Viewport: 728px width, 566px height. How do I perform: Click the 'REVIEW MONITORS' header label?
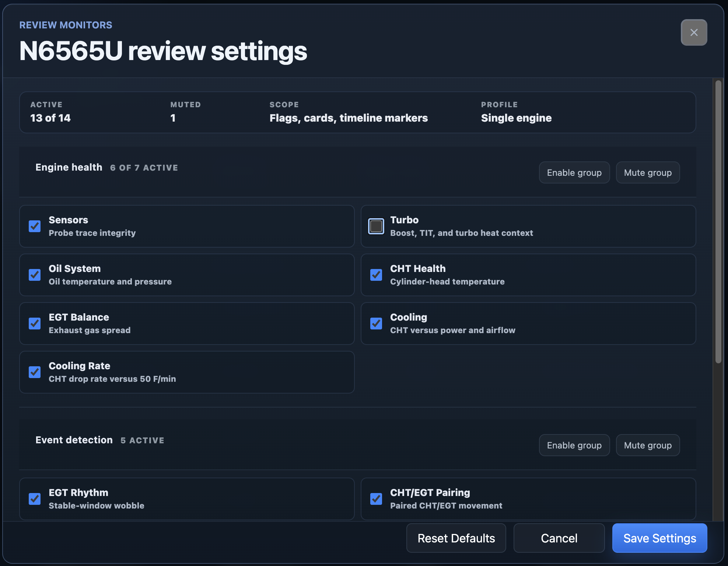pos(66,25)
